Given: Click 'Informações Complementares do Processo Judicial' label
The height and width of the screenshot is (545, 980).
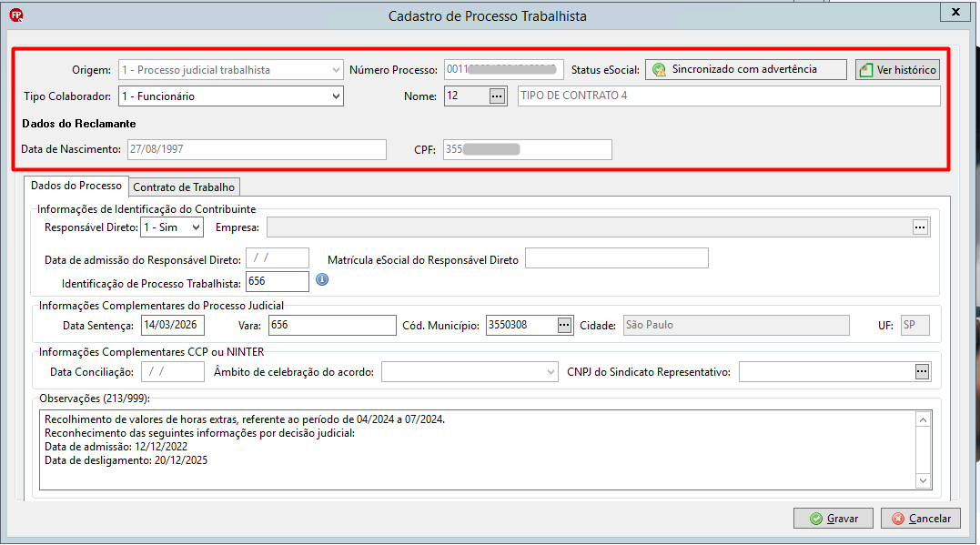Looking at the screenshot, I should [161, 306].
